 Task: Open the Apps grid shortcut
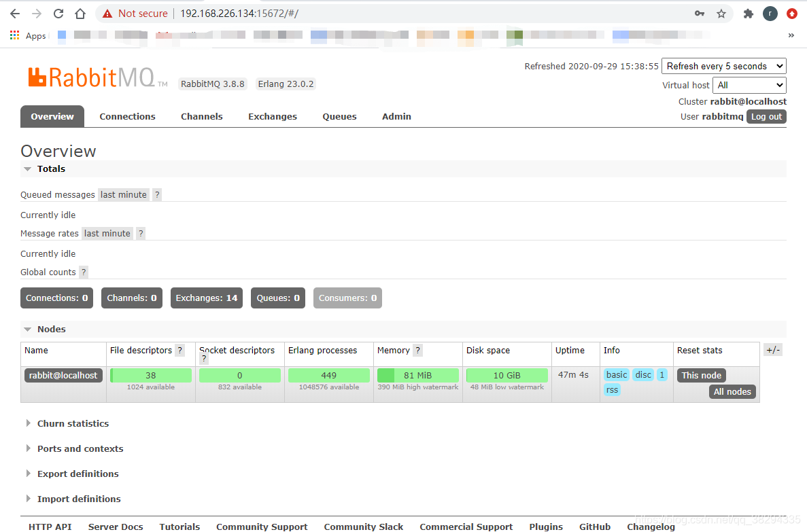click(x=28, y=35)
